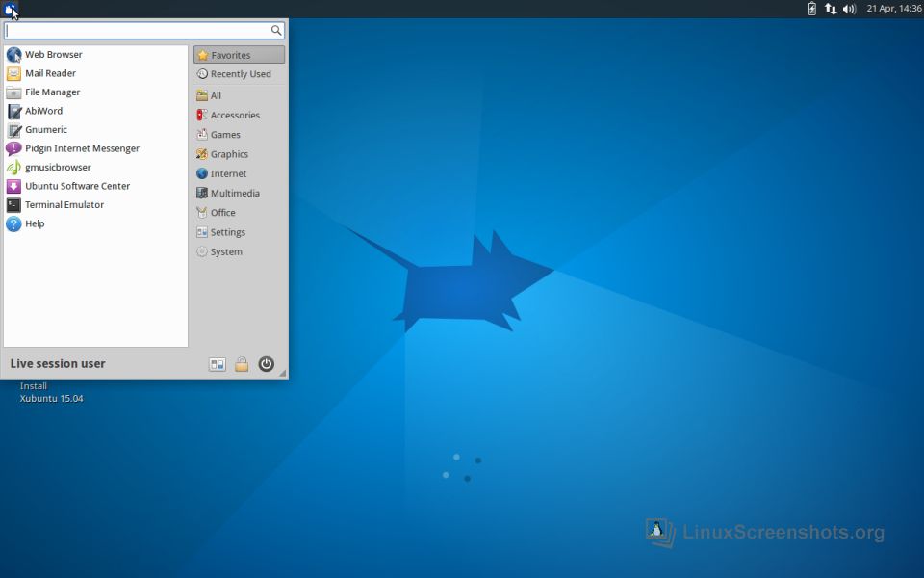The width and height of the screenshot is (924, 578).
Task: Launch gmusicbrowser music player
Action: (58, 168)
